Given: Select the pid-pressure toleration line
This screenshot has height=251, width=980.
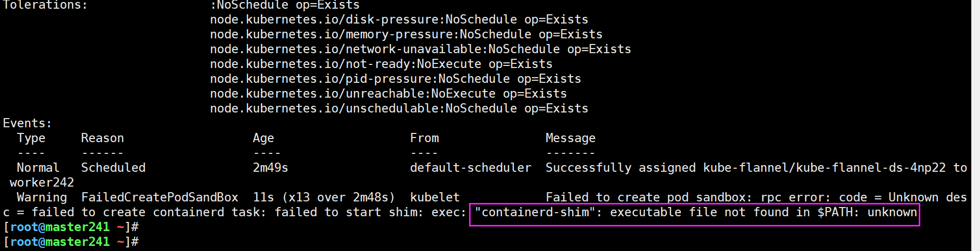Looking at the screenshot, I should (x=395, y=79).
